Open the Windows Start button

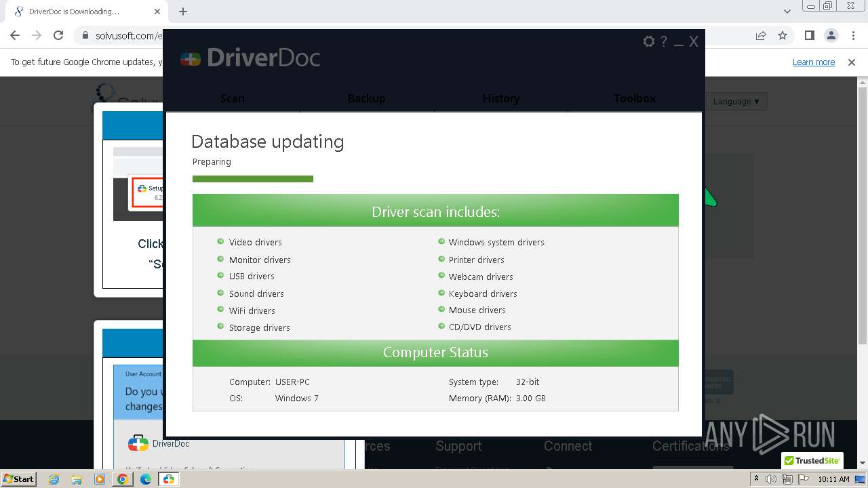pos(19,479)
